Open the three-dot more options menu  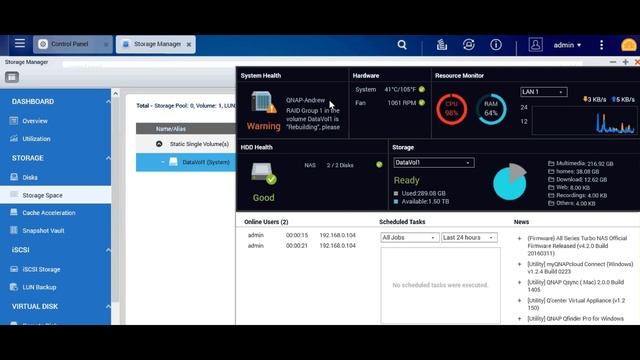(x=601, y=45)
